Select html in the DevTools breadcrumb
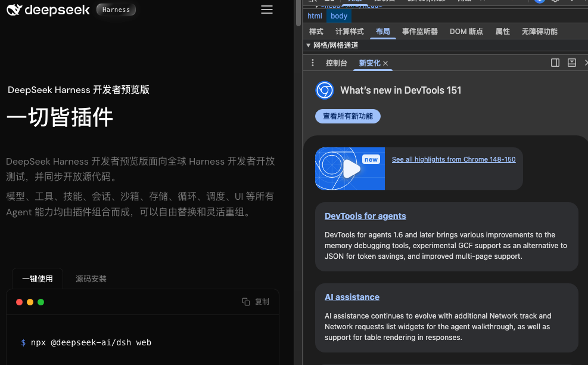 tap(315, 16)
